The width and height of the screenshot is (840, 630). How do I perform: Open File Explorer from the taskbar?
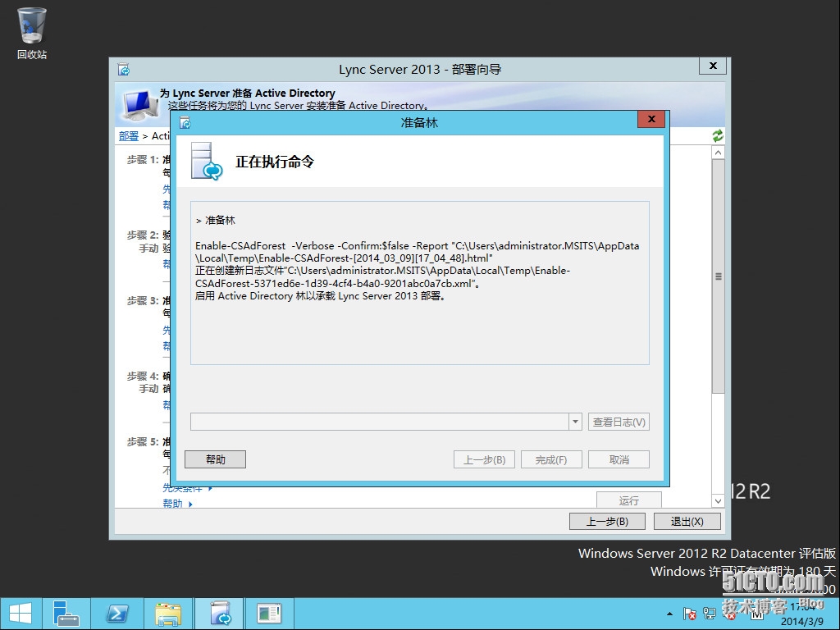[x=167, y=614]
